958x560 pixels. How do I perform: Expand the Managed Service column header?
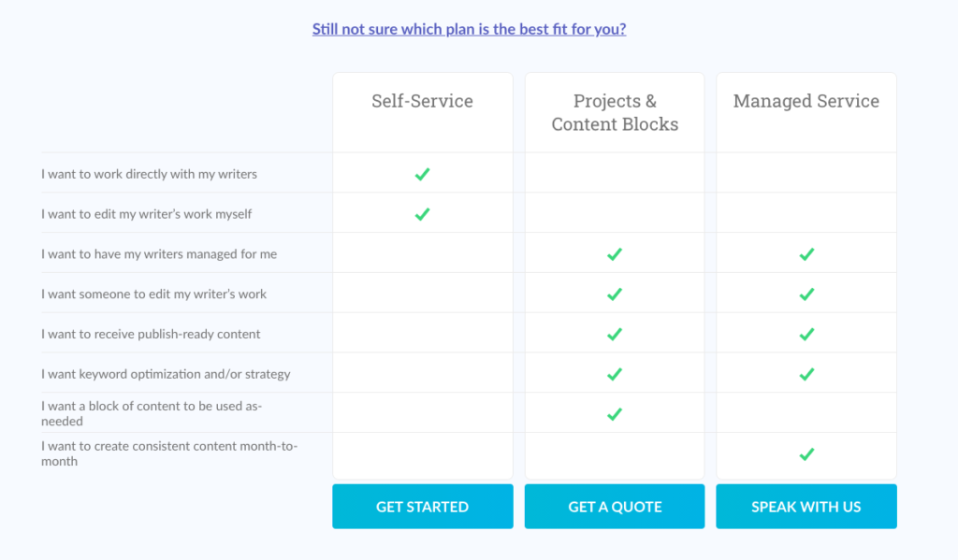[x=806, y=100]
